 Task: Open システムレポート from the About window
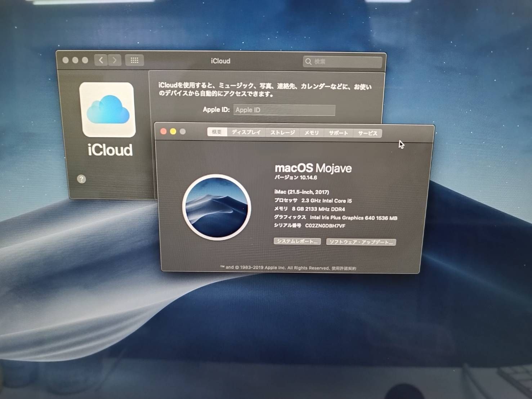(x=297, y=241)
